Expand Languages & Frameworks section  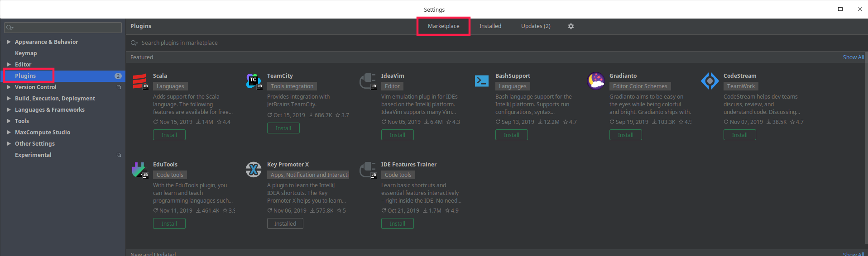coord(9,109)
